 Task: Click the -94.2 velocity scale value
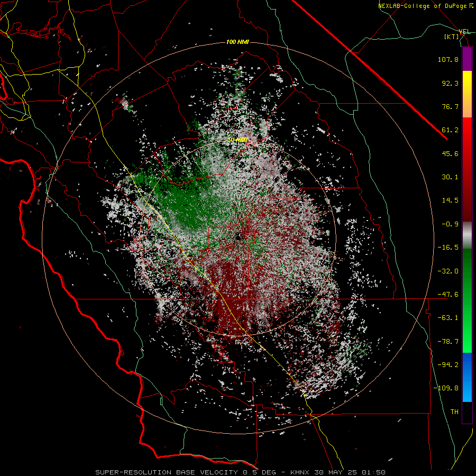448,364
